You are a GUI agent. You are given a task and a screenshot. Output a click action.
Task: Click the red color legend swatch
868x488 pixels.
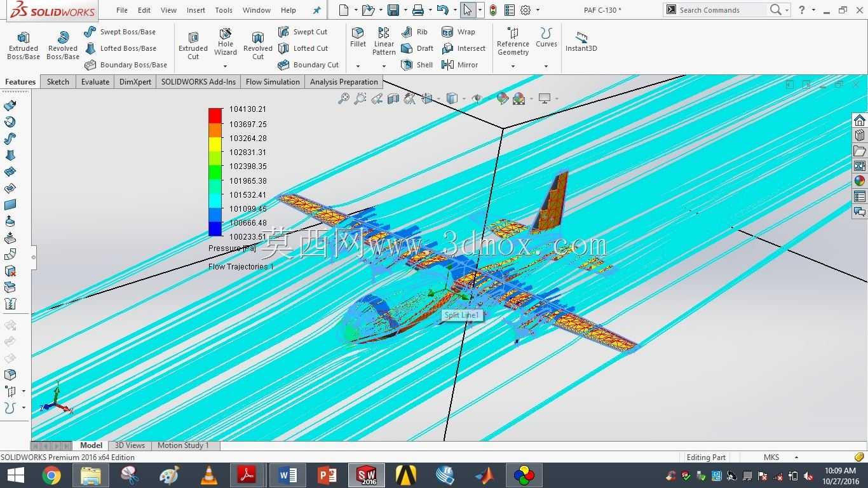point(215,115)
